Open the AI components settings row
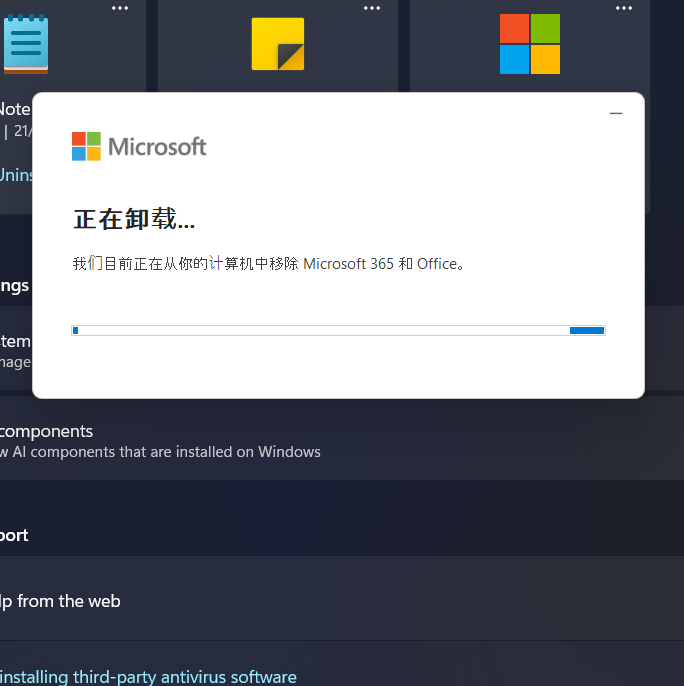The width and height of the screenshot is (684, 686). [x=342, y=439]
